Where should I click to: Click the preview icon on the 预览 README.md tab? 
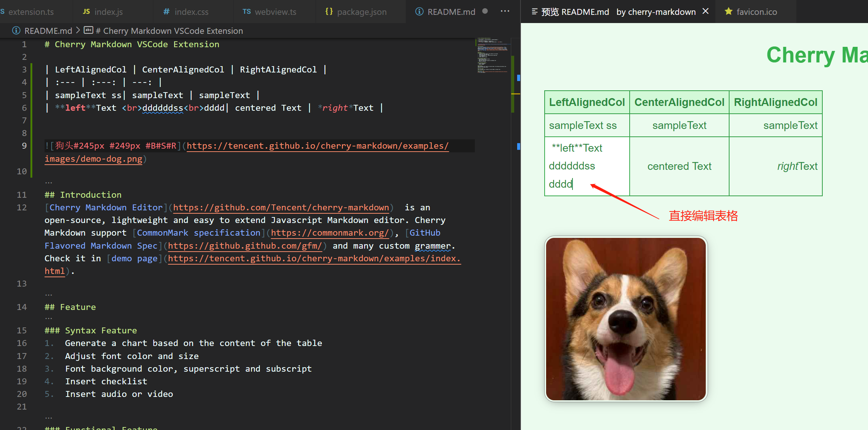pos(534,12)
